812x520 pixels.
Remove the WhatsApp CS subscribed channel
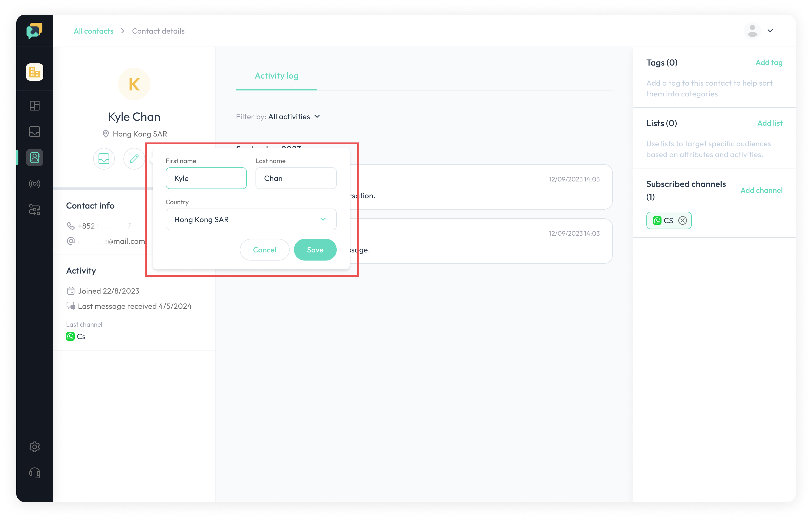[683, 220]
